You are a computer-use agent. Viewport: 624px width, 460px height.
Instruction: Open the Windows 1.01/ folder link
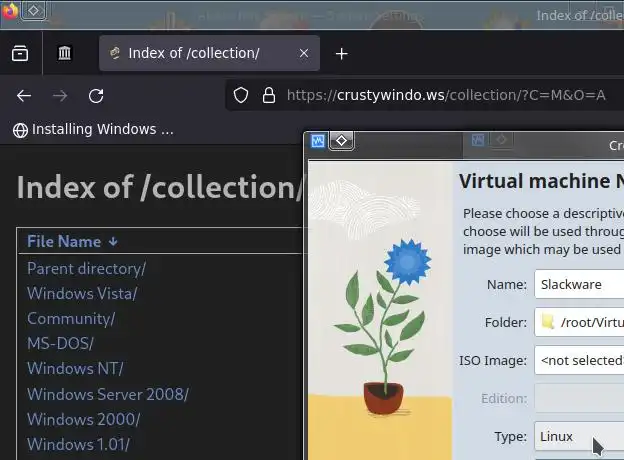point(78,444)
